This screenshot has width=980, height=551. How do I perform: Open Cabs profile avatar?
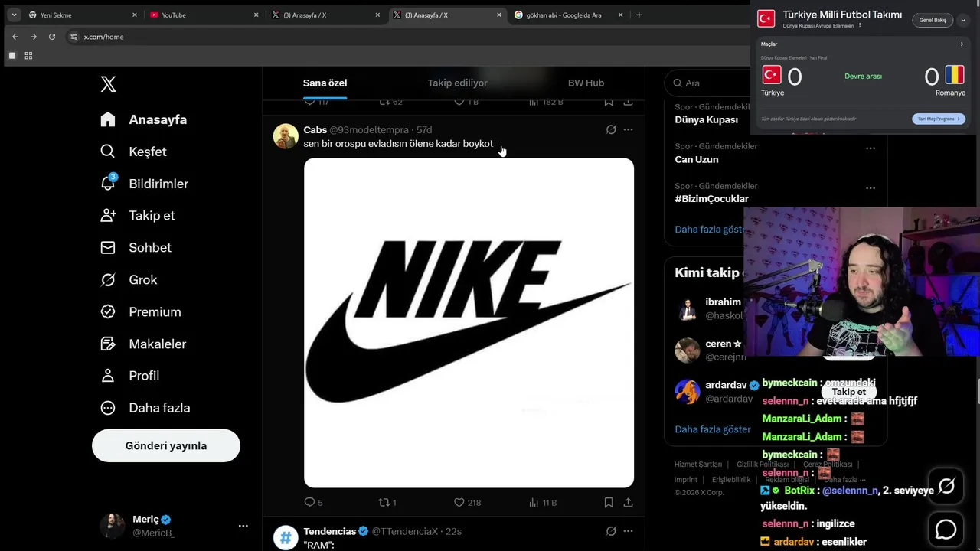(x=286, y=136)
